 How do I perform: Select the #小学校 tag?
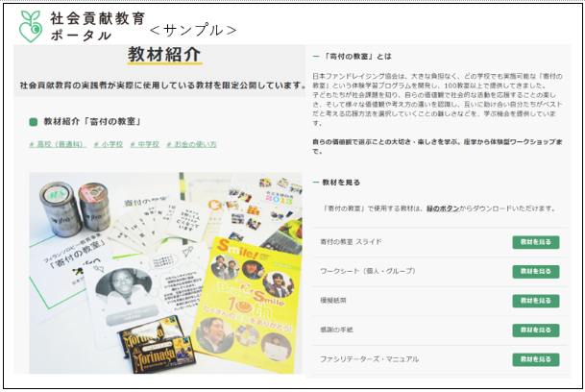point(105,144)
